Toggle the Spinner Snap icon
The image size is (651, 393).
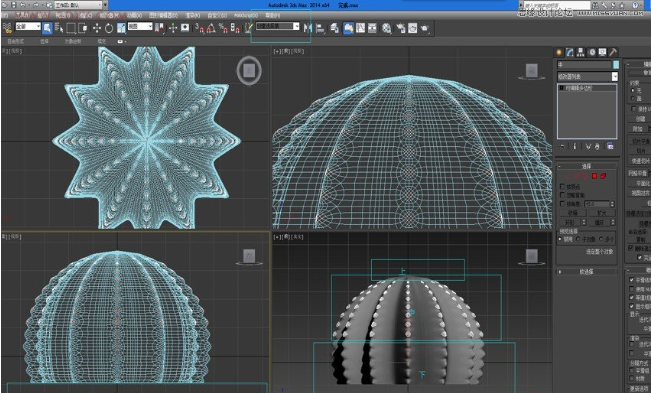(x=235, y=28)
